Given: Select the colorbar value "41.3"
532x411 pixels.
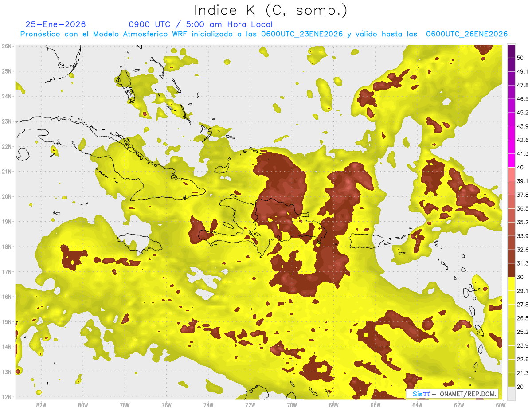Looking at the screenshot, I should tap(523, 154).
